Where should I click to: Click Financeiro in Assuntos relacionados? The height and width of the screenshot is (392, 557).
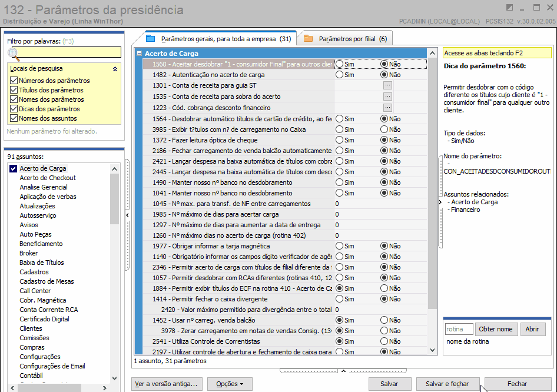coord(465,210)
